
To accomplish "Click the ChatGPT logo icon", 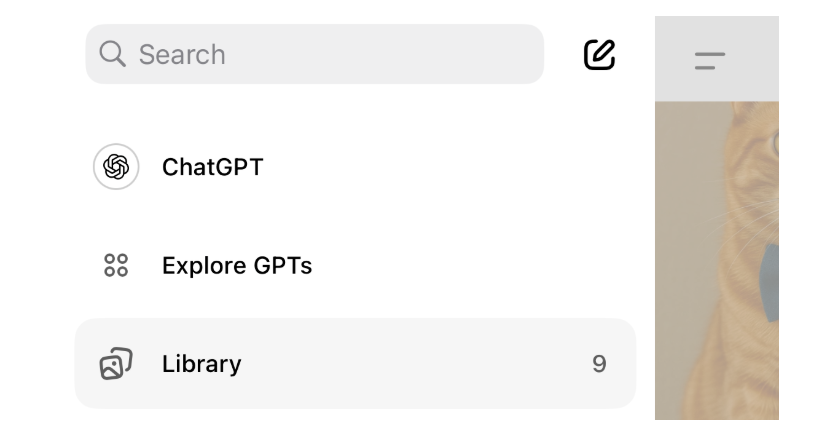I will 116,167.
